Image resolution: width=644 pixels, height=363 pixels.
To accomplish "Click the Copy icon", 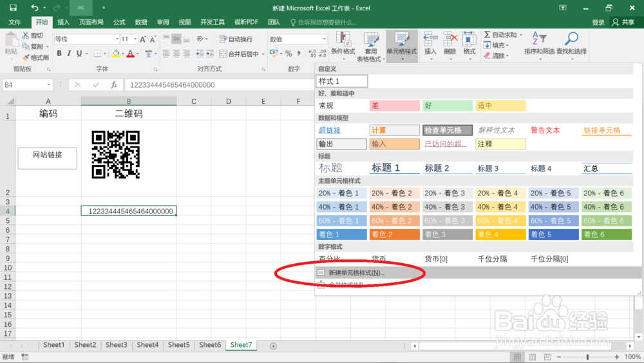I will (26, 46).
